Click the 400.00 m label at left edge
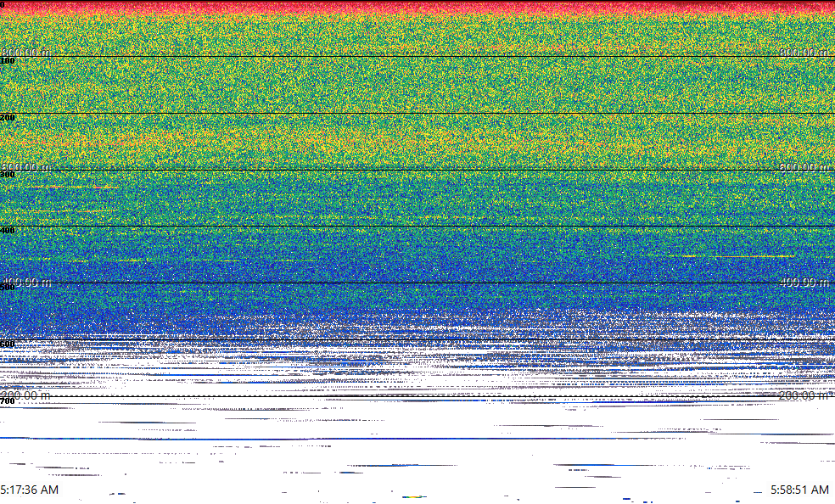 25,282
